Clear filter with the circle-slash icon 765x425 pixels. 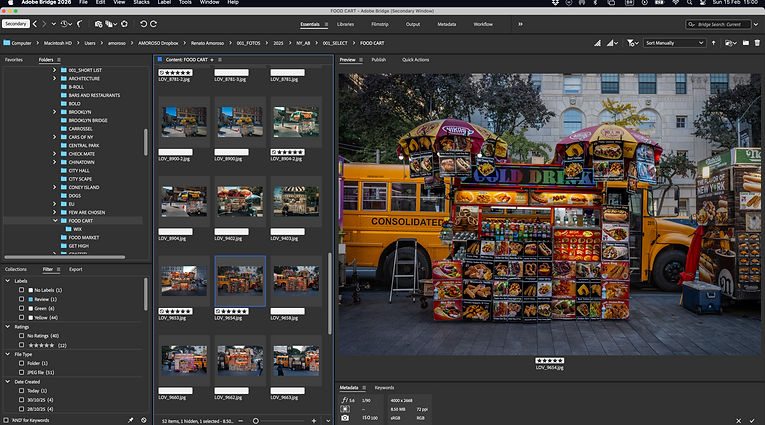[x=144, y=420]
